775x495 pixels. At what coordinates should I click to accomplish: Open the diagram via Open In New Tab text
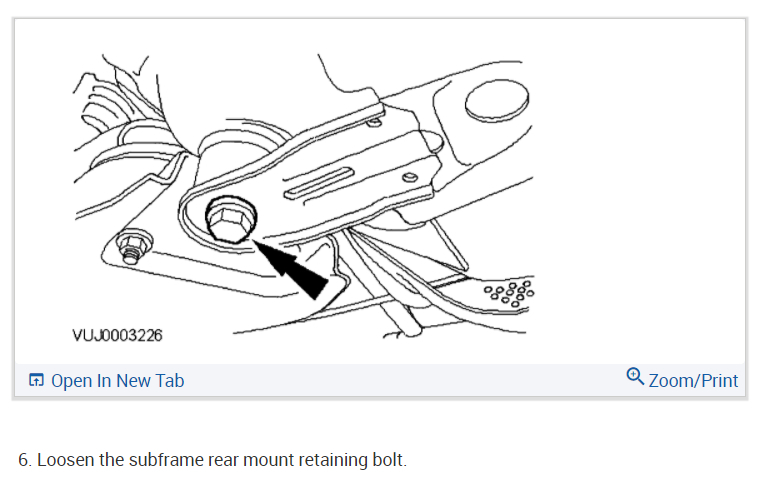click(x=118, y=381)
